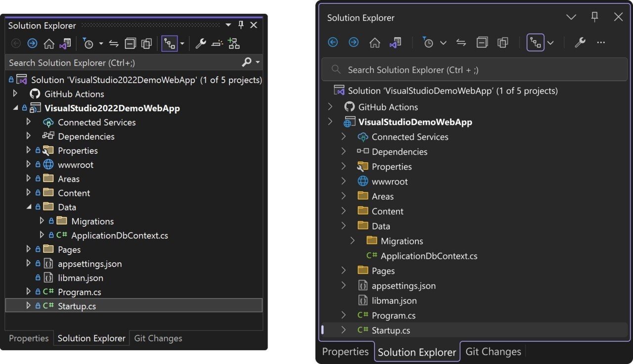Select libman.json in the right panel
The image size is (633, 364).
tap(394, 300)
